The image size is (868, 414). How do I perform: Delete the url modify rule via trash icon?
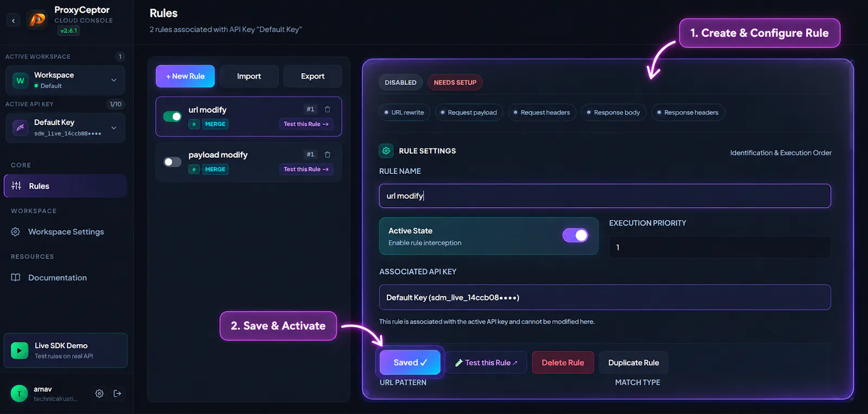pyautogui.click(x=328, y=109)
